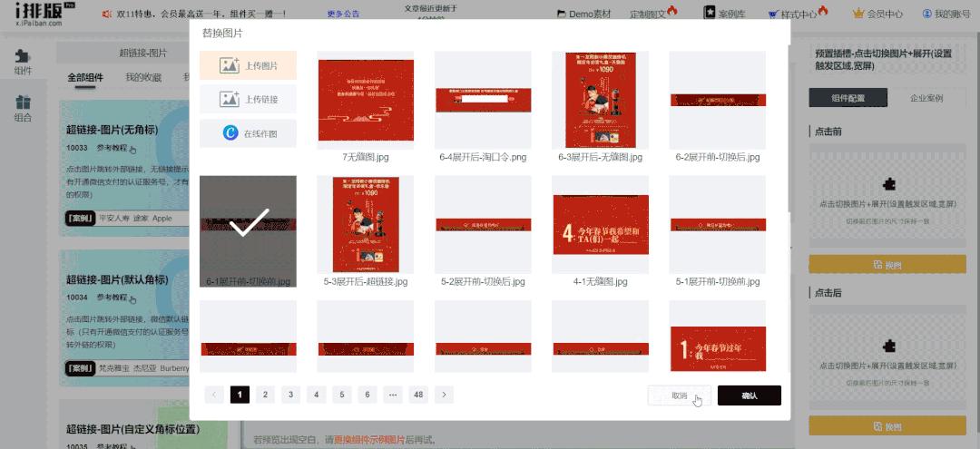Switch to 企业案例 tab
The image size is (980, 449).
[x=926, y=98]
